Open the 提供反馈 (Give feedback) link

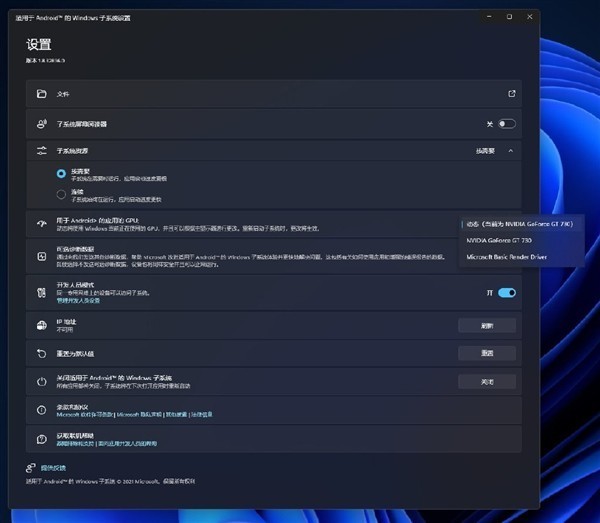pyautogui.click(x=53, y=468)
